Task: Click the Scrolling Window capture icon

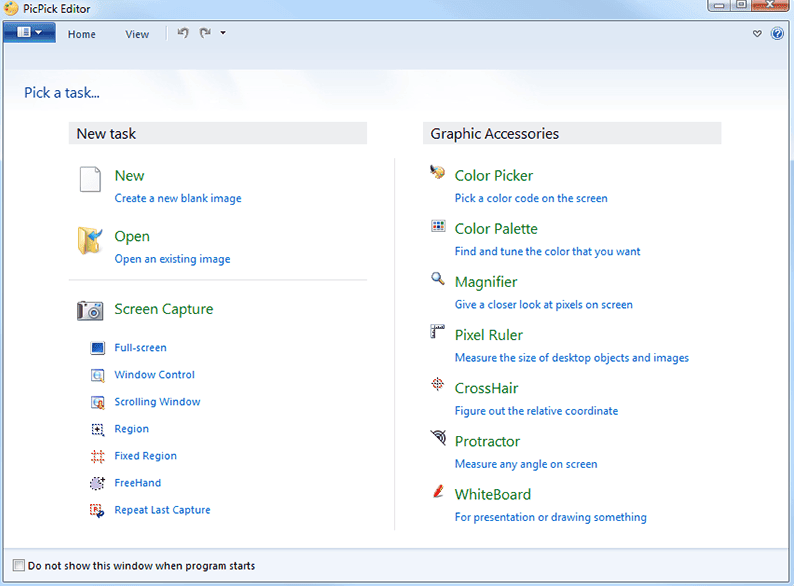Action: [x=97, y=402]
